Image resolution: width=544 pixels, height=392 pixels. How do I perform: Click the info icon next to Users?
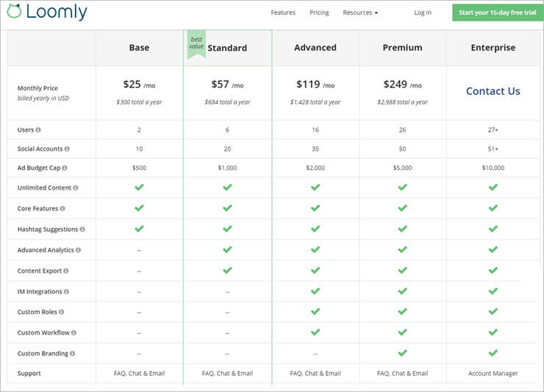pos(38,130)
